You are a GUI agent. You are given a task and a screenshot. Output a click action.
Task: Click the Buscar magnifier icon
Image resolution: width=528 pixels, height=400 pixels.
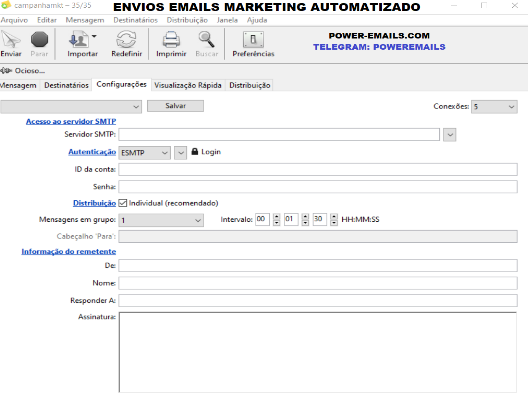click(206, 39)
